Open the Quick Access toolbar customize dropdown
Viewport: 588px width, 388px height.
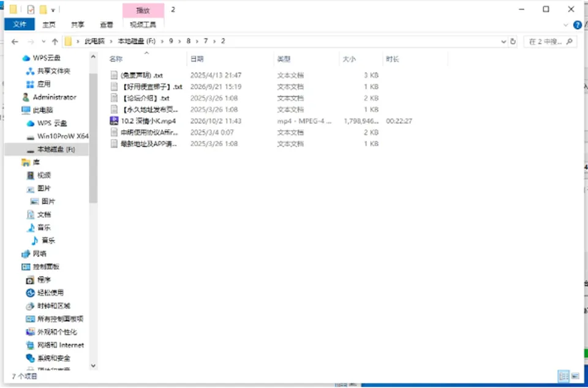(53, 10)
